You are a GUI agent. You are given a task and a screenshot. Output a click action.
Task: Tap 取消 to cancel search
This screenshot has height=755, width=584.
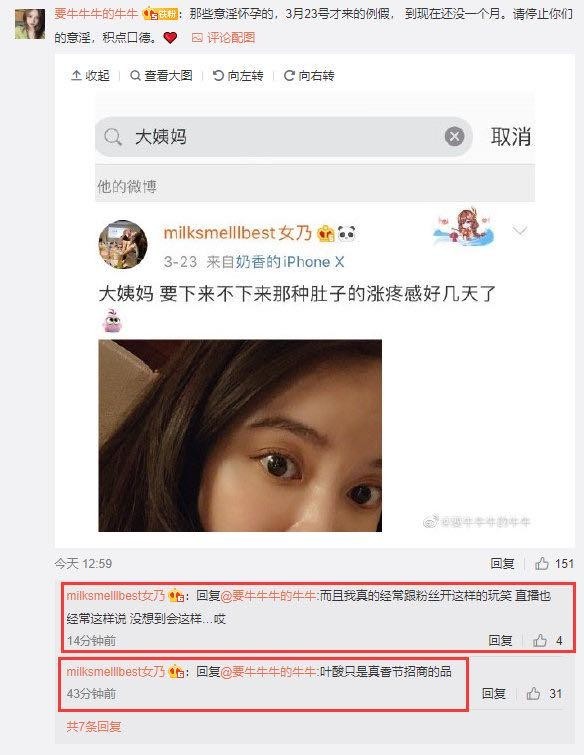(x=511, y=137)
